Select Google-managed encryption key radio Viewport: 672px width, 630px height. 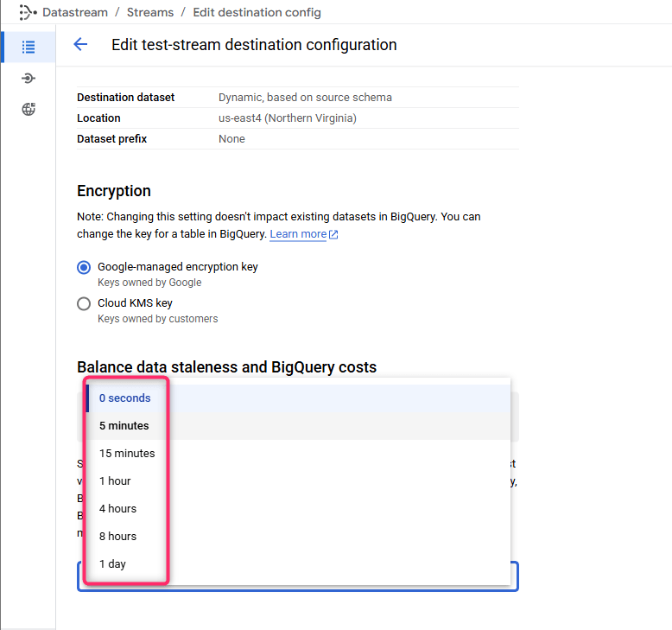[x=84, y=267]
